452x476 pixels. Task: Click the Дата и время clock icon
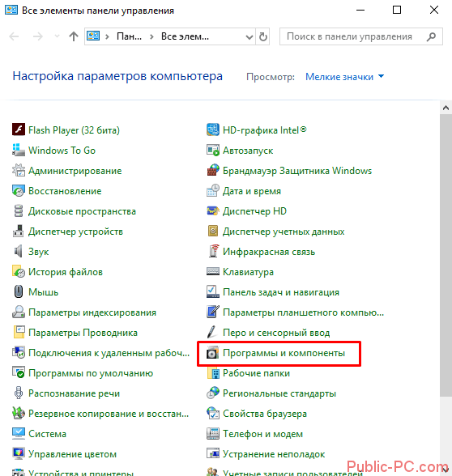tap(213, 191)
